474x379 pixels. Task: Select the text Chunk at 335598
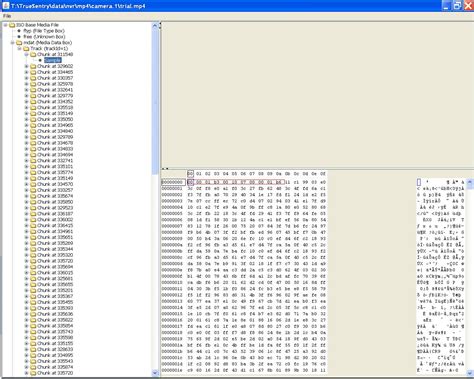[x=55, y=338]
